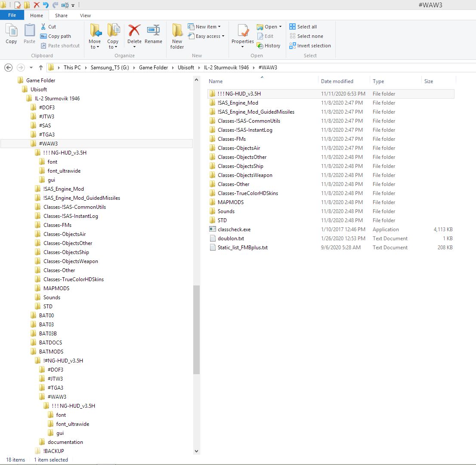
Task: Click Paste shortcut in the ribbon
Action: (x=60, y=46)
